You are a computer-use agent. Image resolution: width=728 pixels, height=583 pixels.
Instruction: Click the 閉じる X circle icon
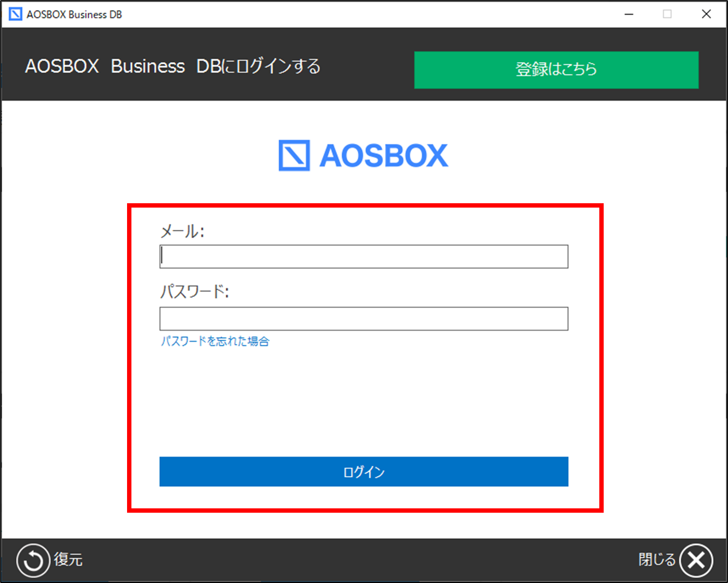click(x=696, y=560)
